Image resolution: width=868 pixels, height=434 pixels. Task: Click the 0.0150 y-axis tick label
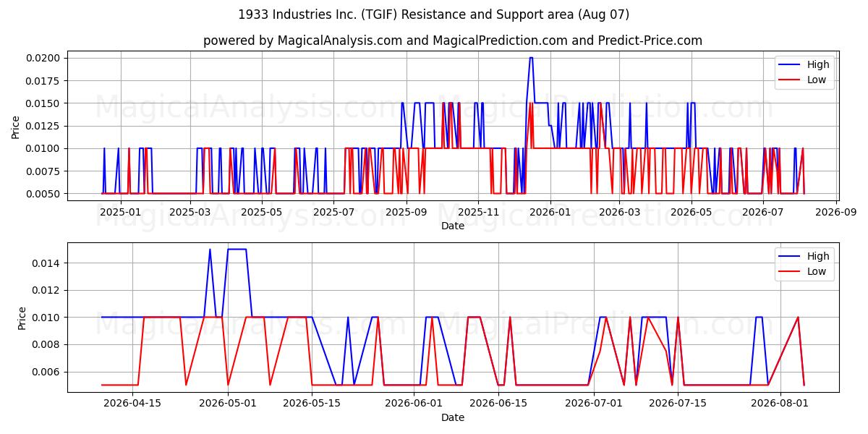click(x=45, y=103)
